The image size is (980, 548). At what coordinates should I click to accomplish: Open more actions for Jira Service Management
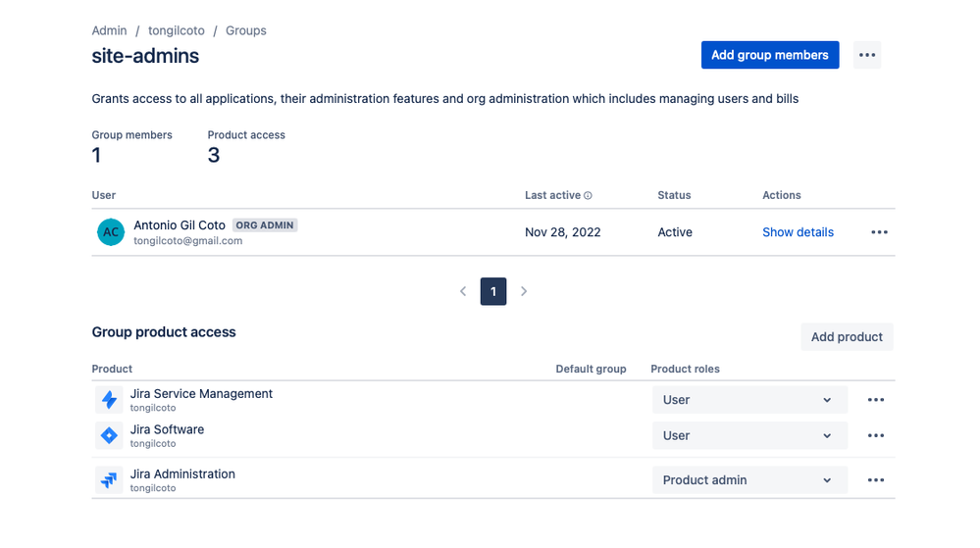tap(876, 400)
